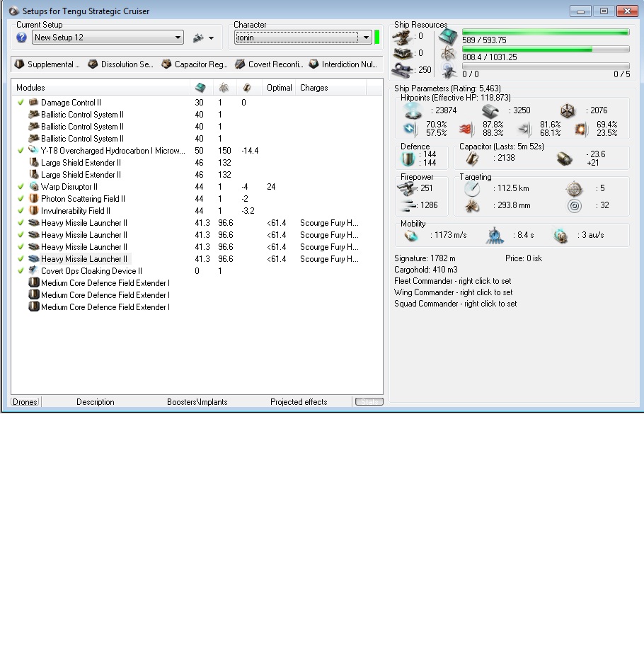Viewport: 644px width, 659px height.
Task: Click the Photon Scattering Field II icon
Action: (33, 198)
